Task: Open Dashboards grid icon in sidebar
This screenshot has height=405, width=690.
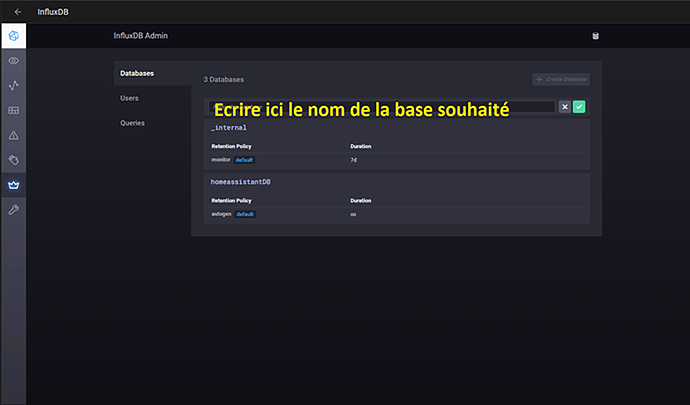Action: (14, 110)
